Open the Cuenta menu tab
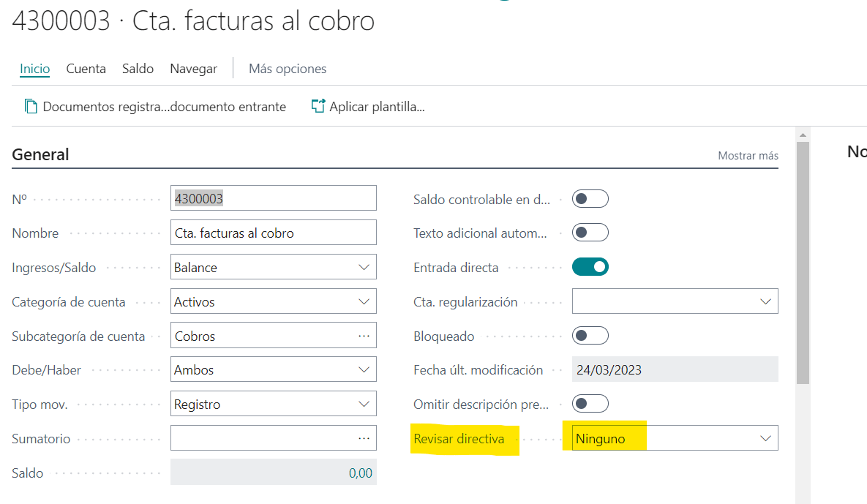The image size is (867, 504). pyautogui.click(x=86, y=69)
